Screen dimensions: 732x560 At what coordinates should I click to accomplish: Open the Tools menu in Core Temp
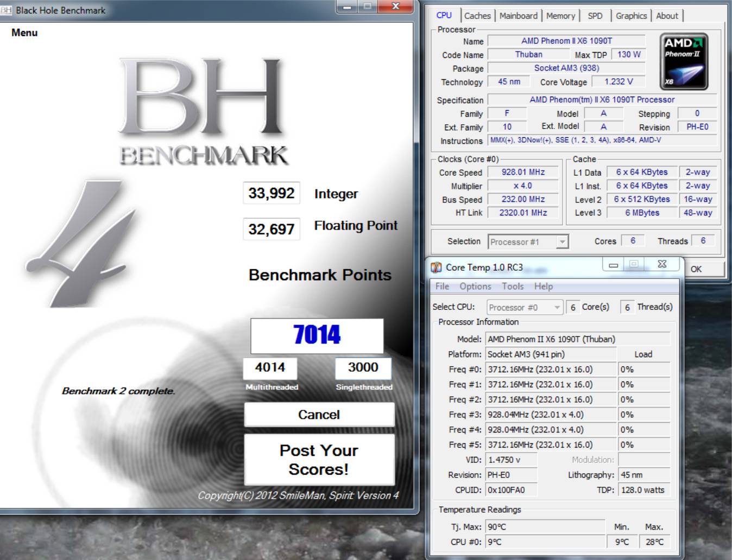(513, 287)
